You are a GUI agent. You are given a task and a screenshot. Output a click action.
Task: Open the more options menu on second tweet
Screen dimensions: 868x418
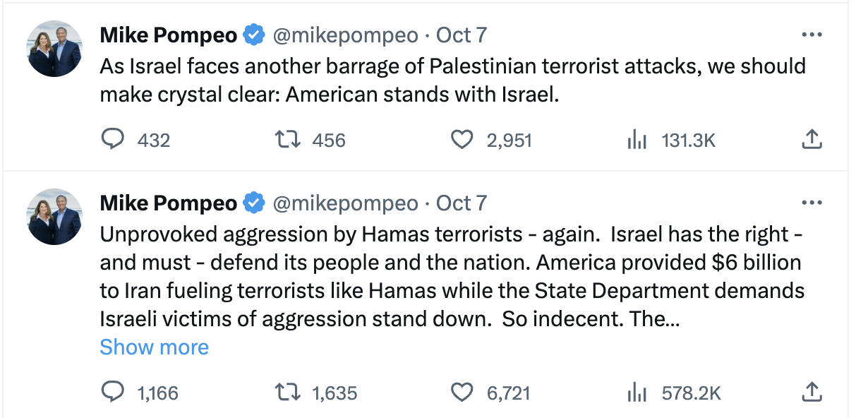[812, 203]
